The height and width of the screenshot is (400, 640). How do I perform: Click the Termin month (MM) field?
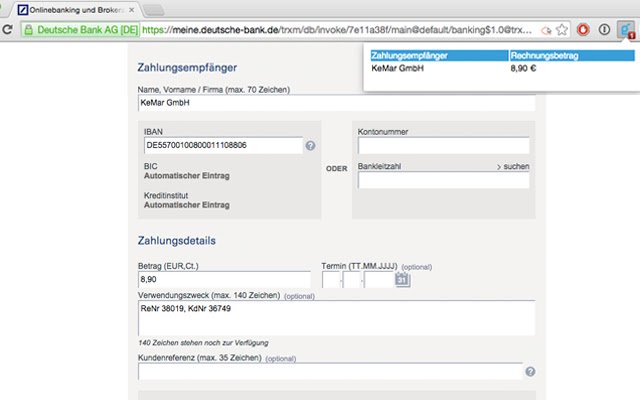352,280
